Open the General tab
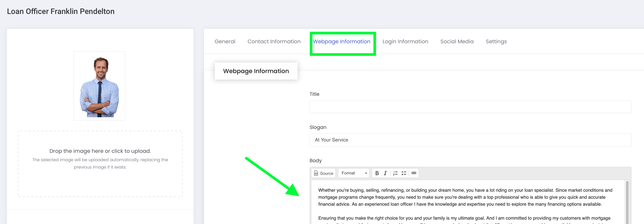Viewport: 644px width, 224px height. pos(225,42)
